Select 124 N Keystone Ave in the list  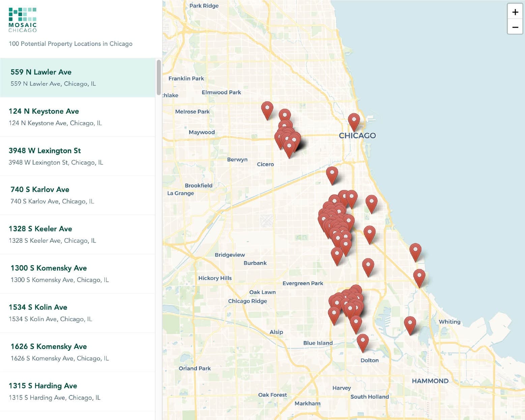click(78, 117)
